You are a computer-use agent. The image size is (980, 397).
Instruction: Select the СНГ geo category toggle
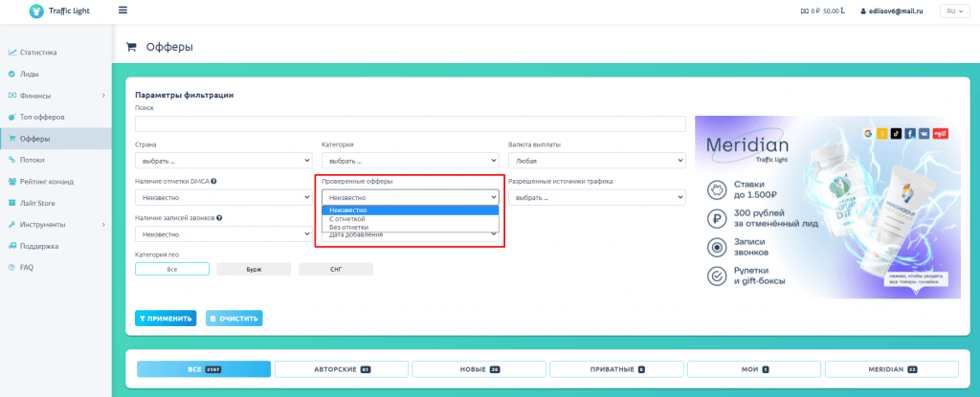[x=336, y=270]
